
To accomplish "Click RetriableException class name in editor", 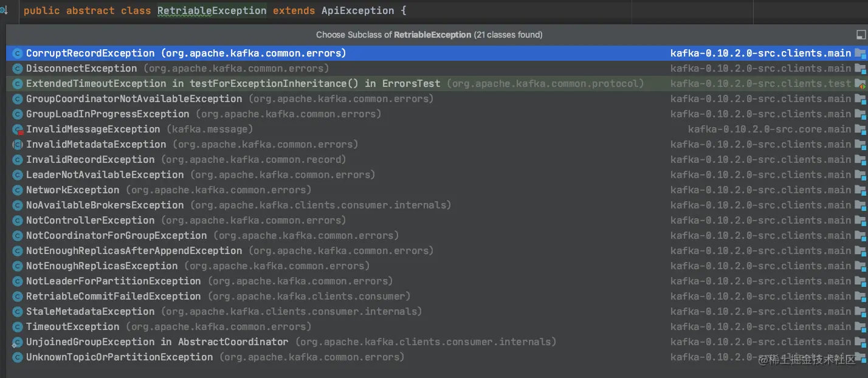I will [212, 11].
